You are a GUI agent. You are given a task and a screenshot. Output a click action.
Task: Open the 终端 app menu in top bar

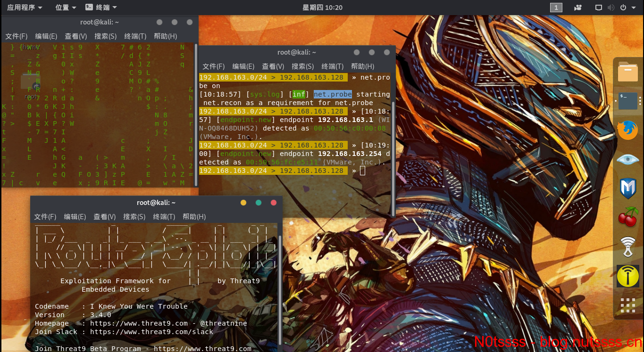101,8
